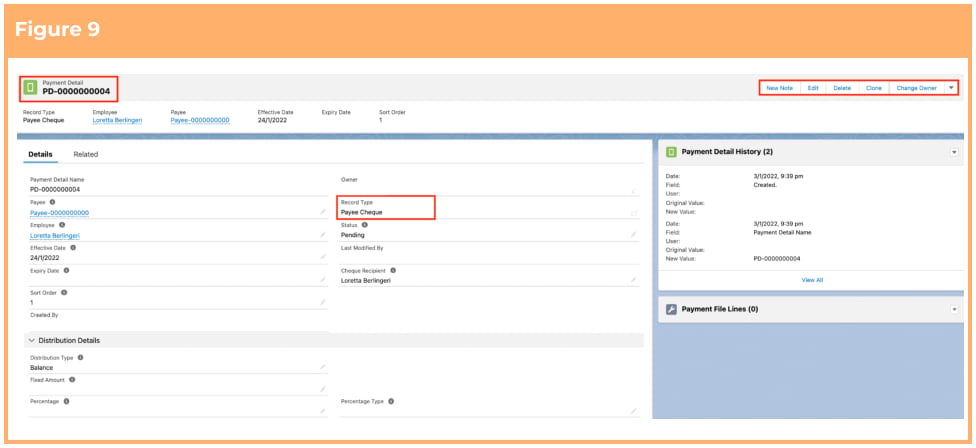Click info icon beside Fixed Amount label
The height and width of the screenshot is (448, 976).
[72, 380]
